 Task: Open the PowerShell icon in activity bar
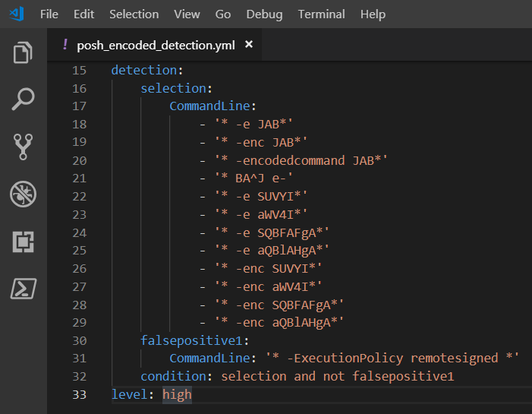[x=23, y=289]
